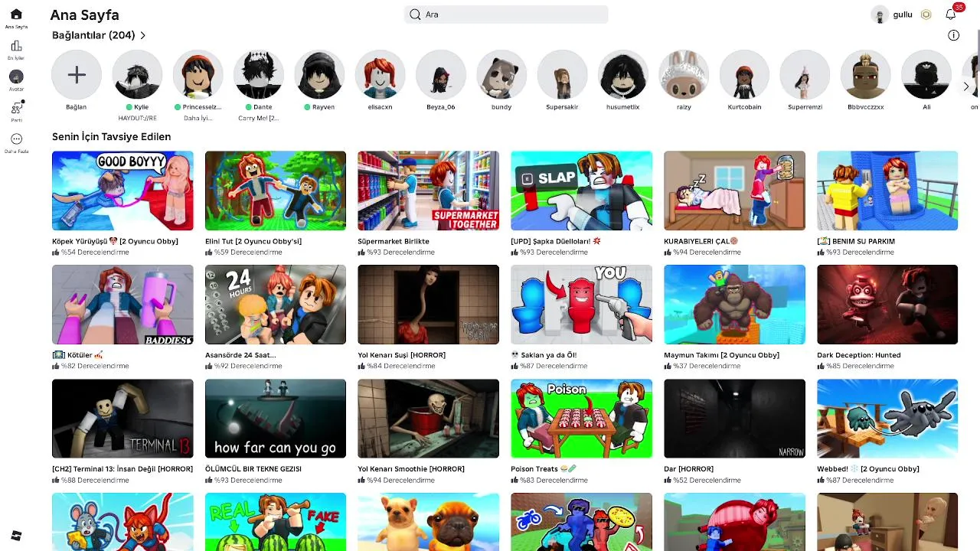Open Superremzi's avatar in connections
Viewport: 980px width, 551px height.
(805, 75)
